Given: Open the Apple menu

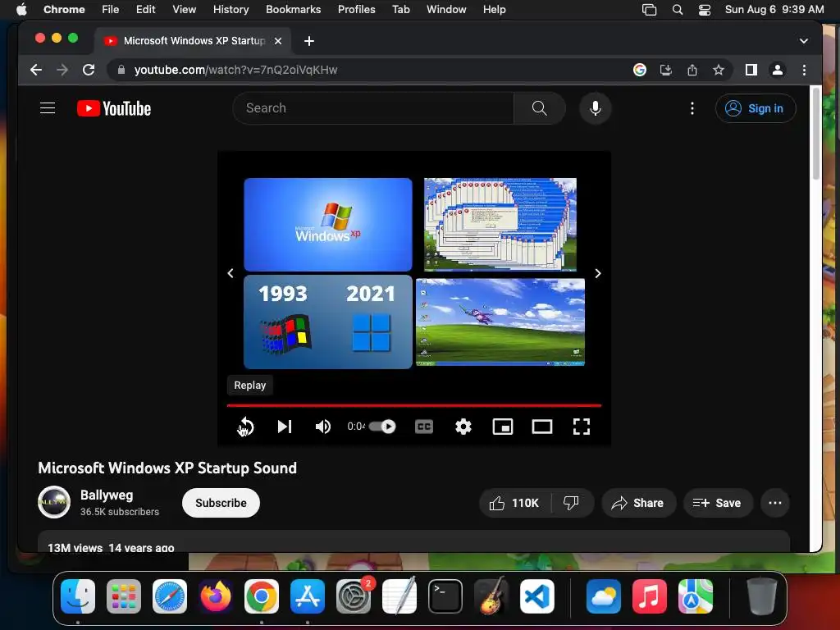Looking at the screenshot, I should click(x=21, y=9).
